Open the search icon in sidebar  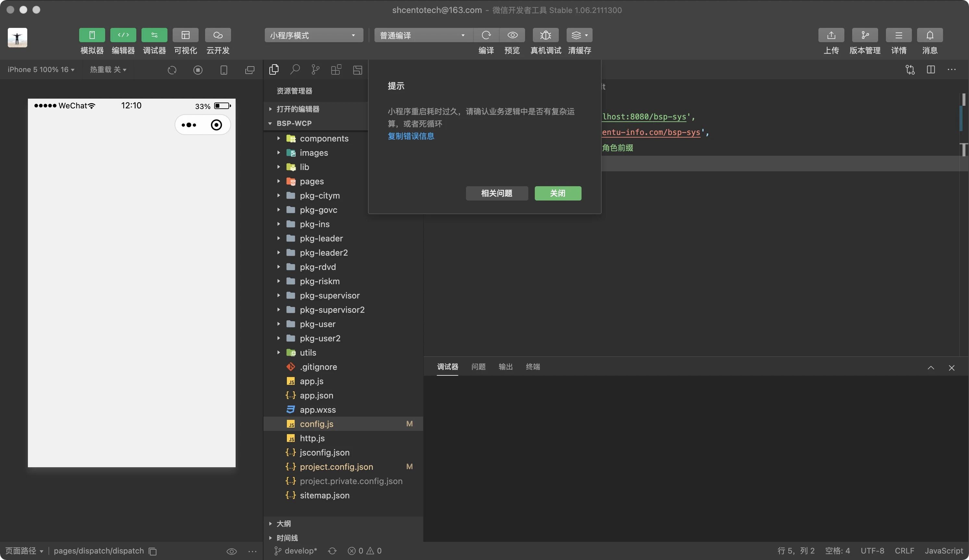coord(295,69)
